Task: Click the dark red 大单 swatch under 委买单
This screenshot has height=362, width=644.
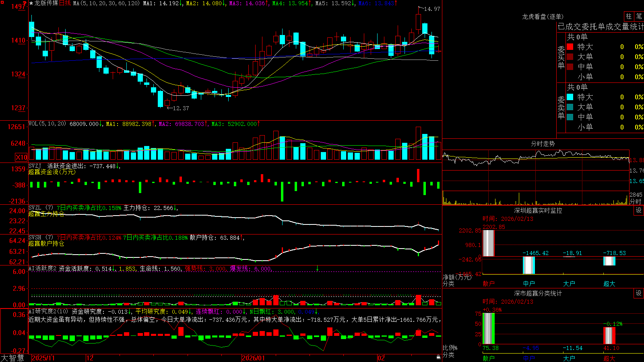Action: point(570,57)
